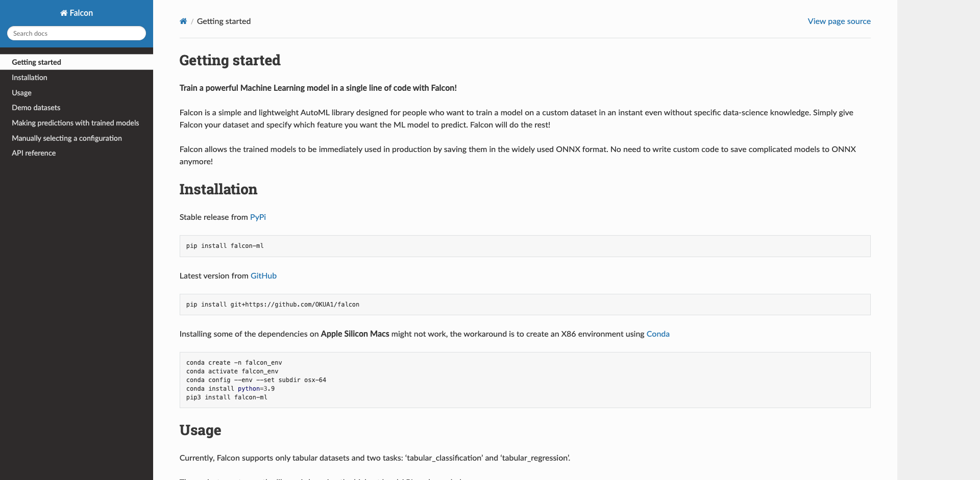Click the Search docs input field

77,33
